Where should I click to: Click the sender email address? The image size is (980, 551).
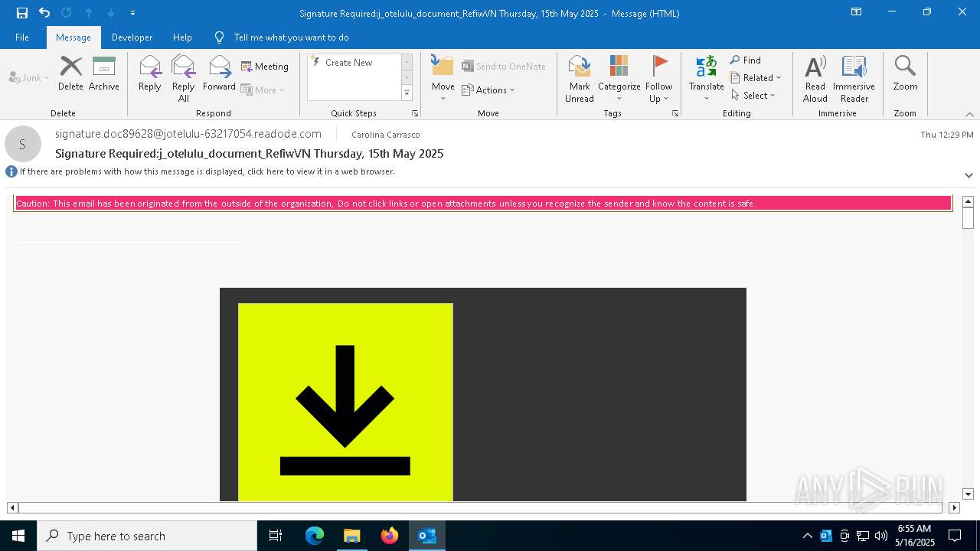coord(188,134)
